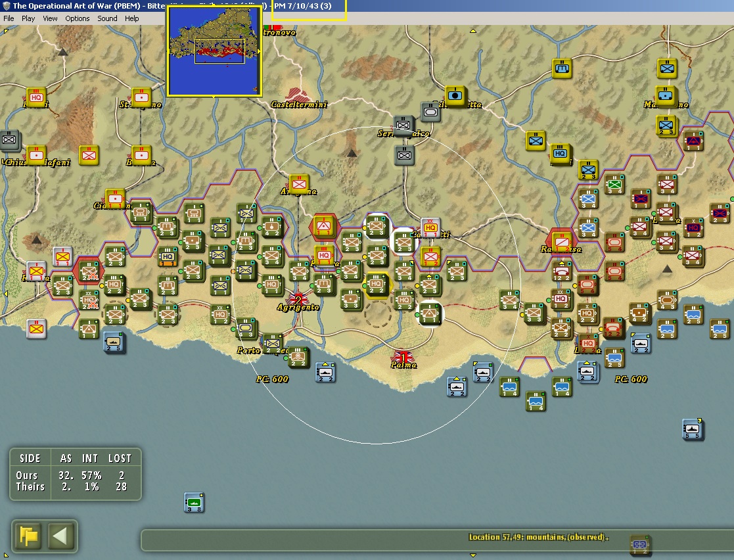Select white-circled mountain 1-1 unit
The image size is (734, 560).
pos(429,314)
